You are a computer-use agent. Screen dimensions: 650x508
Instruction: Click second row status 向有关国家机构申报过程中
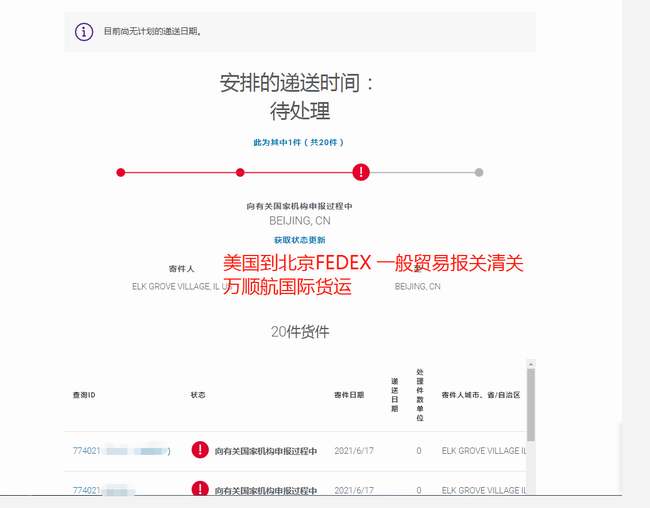point(266,491)
